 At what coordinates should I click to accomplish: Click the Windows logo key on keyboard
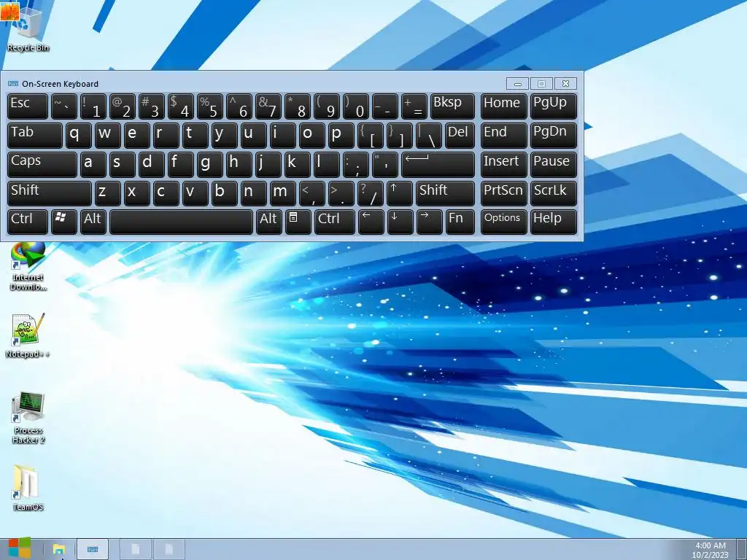point(64,222)
